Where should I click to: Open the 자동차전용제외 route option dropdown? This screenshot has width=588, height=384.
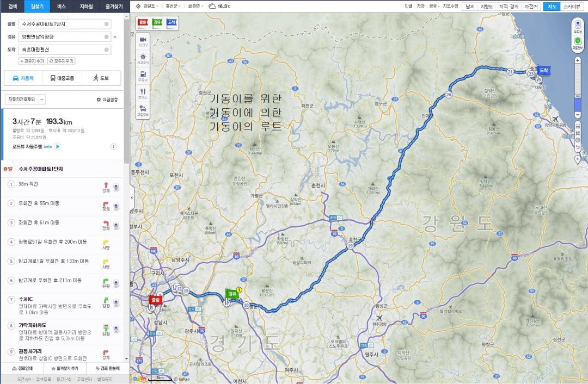point(25,100)
